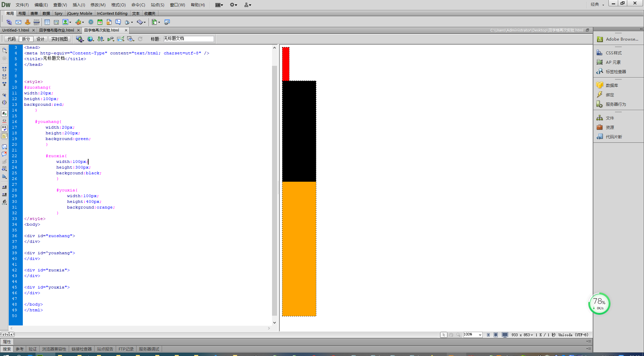Open the 属性 panel header
This screenshot has width=644, height=356.
tap(7, 342)
